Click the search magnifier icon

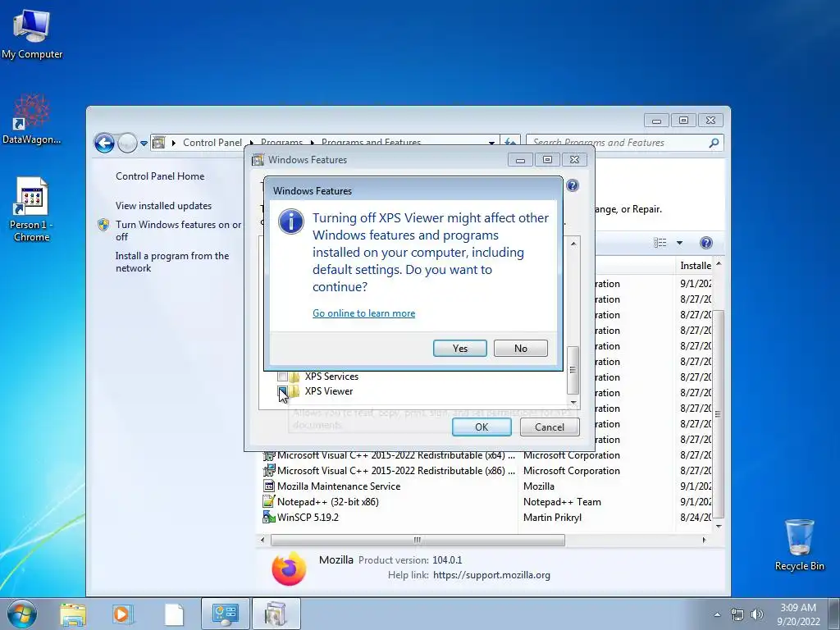click(x=714, y=143)
